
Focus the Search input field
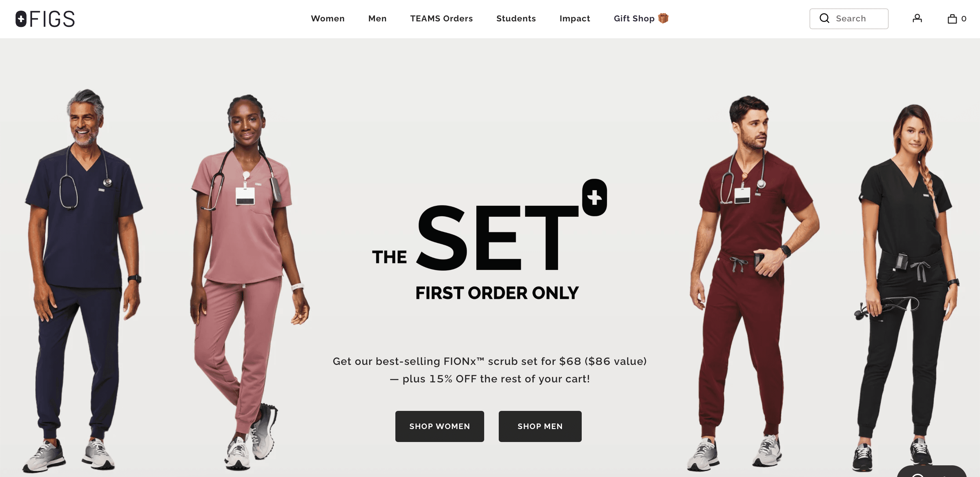849,19
